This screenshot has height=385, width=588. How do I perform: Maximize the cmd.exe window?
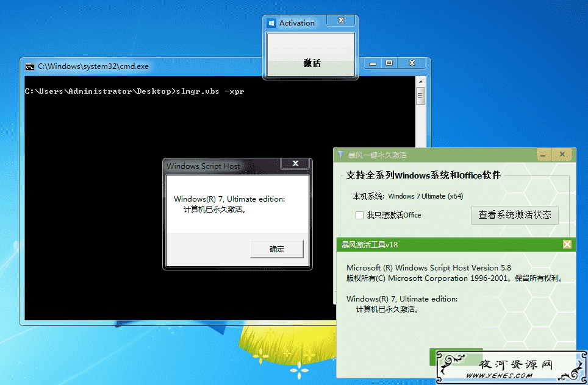[389, 63]
